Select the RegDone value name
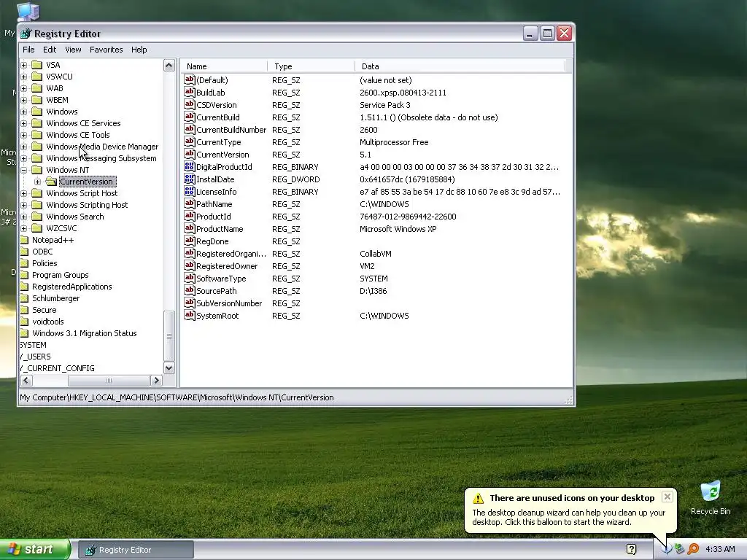This screenshot has width=747, height=560. 212,241
